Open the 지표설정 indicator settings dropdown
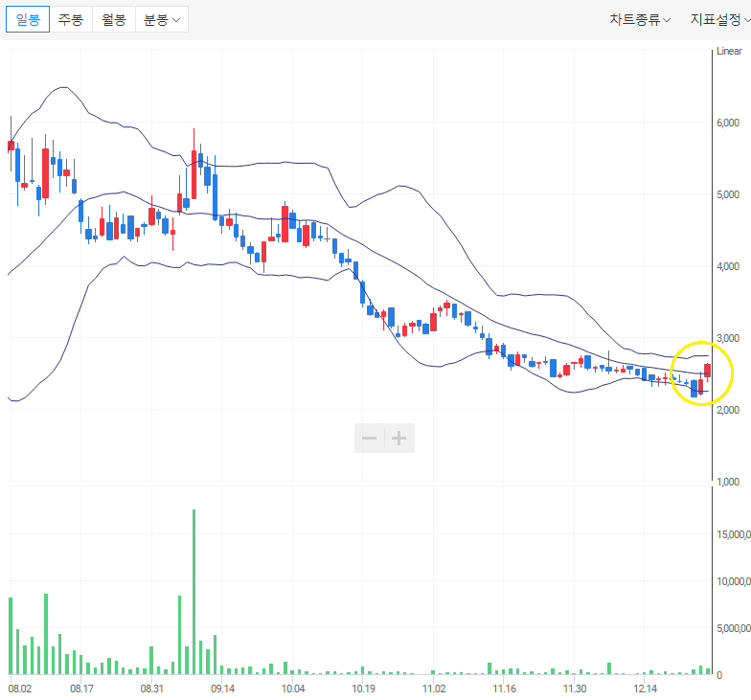Screen dimensions: 751x700 point(720,19)
